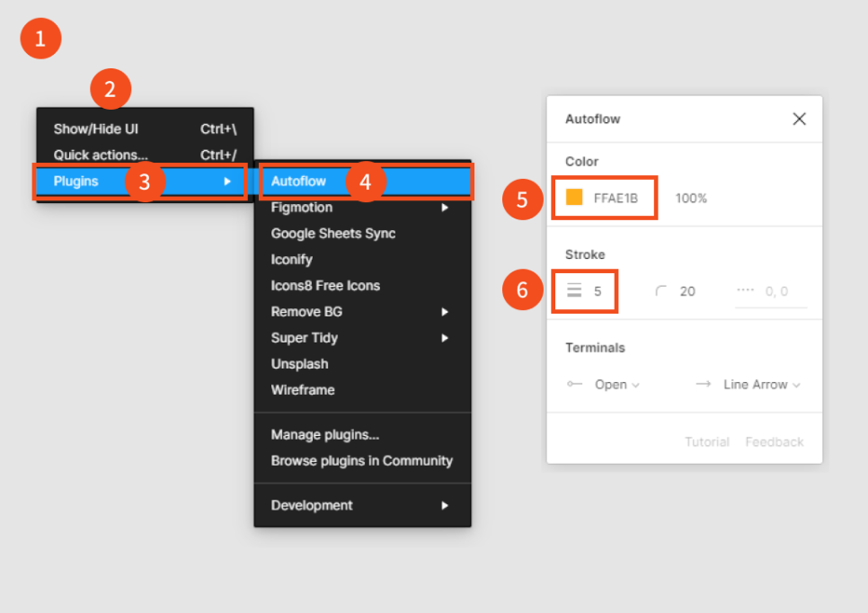Screen dimensions: 868x613
Task: Edit the dash value 0, 0
Action: [776, 291]
